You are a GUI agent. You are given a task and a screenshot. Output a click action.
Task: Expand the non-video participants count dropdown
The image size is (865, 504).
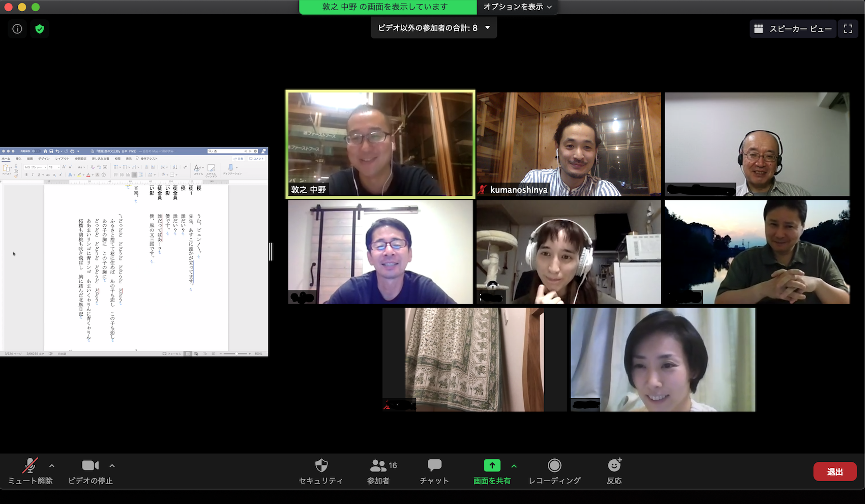coord(487,28)
